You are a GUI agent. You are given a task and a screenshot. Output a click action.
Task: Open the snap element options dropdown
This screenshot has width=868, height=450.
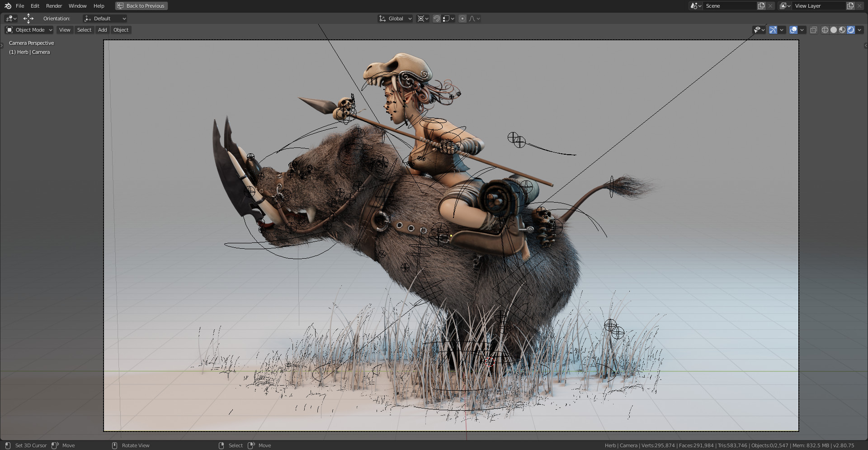[448, 19]
